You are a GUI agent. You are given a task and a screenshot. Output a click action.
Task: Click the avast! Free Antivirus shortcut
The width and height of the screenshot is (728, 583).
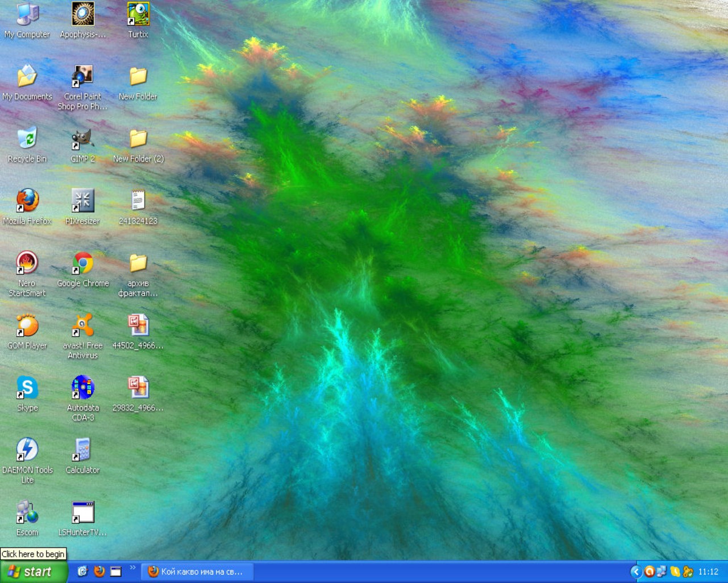click(x=83, y=326)
